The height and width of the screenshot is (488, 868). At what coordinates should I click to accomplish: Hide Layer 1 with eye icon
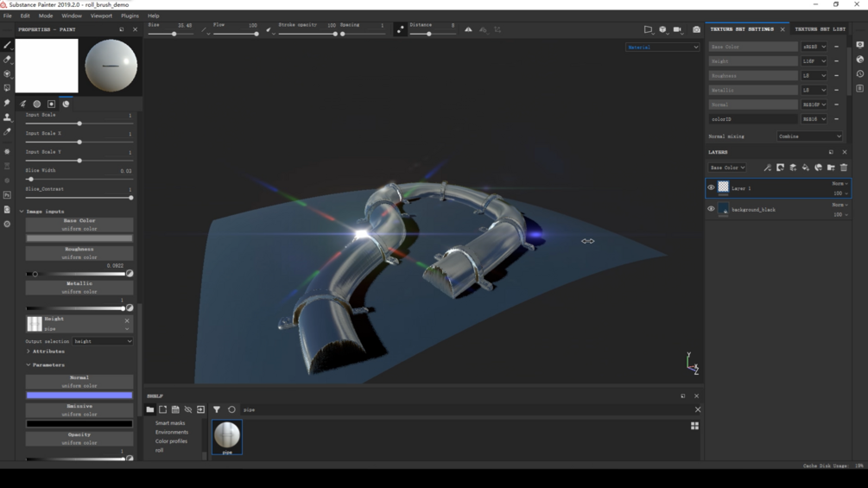711,187
